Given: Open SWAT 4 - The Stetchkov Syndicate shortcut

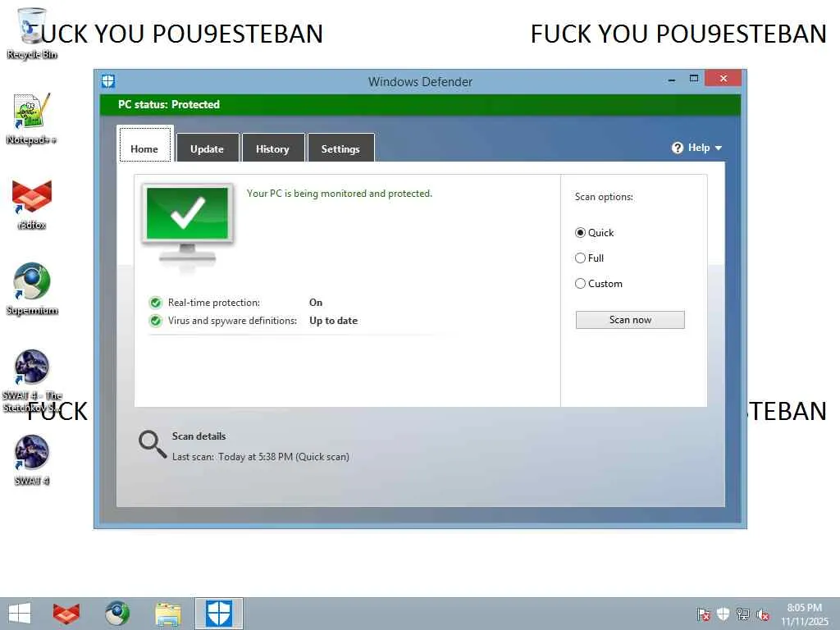Looking at the screenshot, I should pyautogui.click(x=32, y=381).
